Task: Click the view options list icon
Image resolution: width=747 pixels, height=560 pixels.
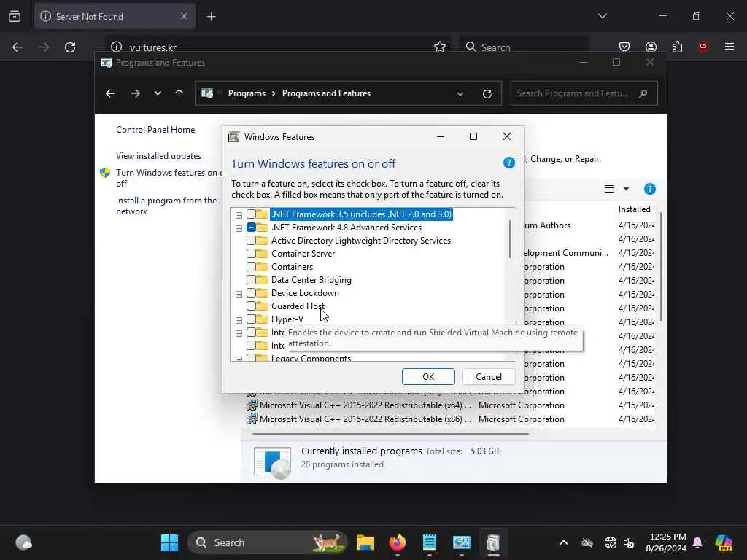Action: pyautogui.click(x=609, y=189)
